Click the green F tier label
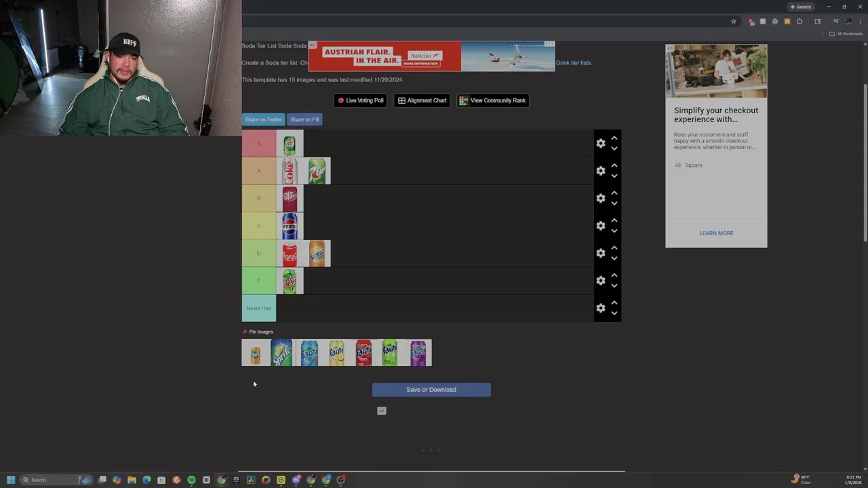 (x=259, y=281)
